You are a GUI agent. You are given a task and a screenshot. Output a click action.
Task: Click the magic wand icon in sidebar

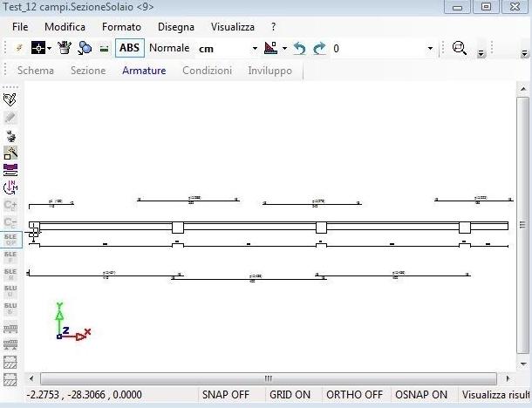point(10,152)
